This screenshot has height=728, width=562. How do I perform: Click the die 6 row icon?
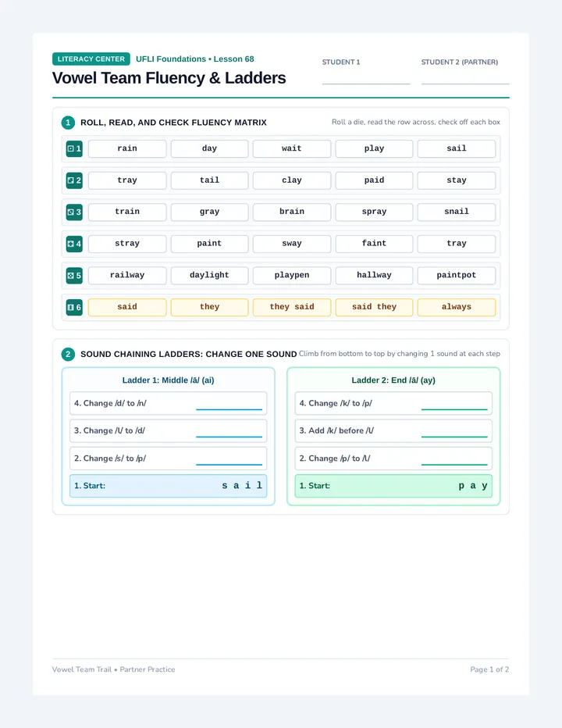[74, 307]
